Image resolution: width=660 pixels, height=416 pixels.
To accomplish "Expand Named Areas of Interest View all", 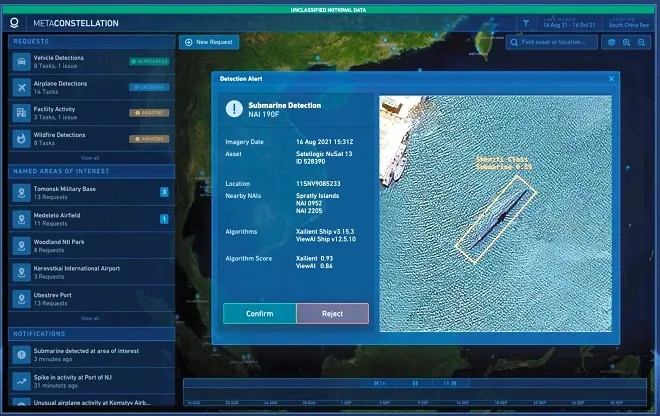I will pyautogui.click(x=90, y=318).
